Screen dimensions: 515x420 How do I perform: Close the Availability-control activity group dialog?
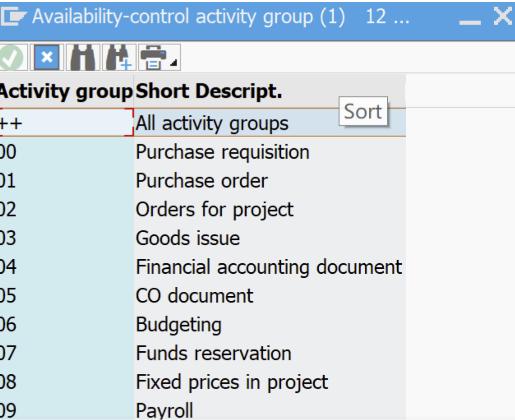503,16
